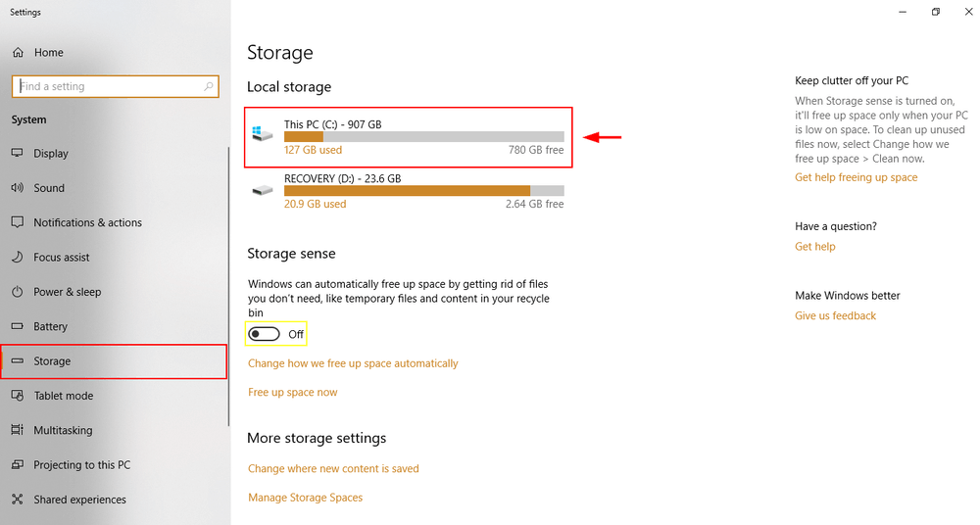Click the search magnifier icon
This screenshot has height=525, width=980.
pos(209,87)
